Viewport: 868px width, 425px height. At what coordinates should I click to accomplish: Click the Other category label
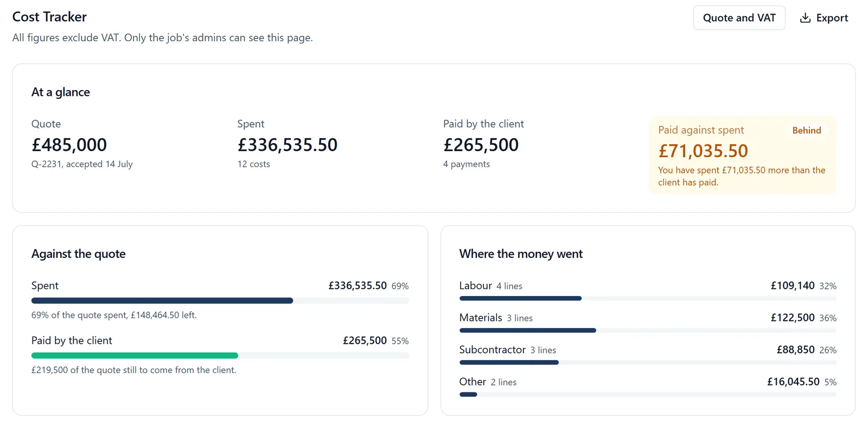point(473,382)
